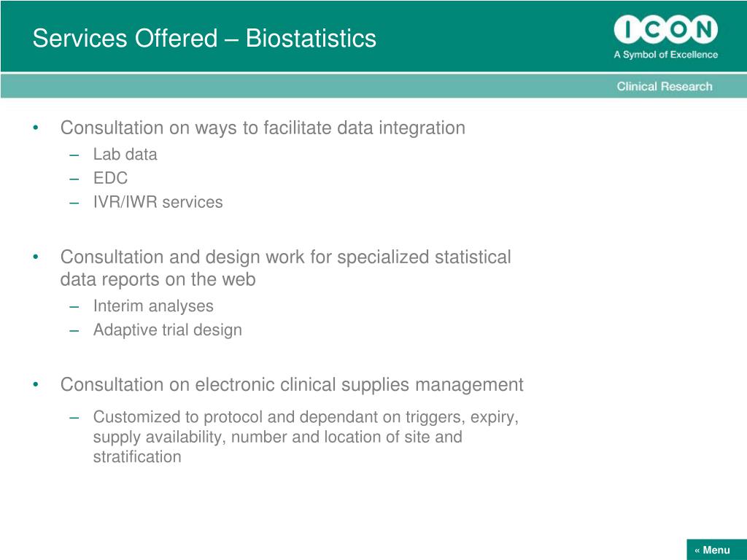Click the bullet dot beside data integration
This screenshot has width=747, height=560.
[36, 128]
